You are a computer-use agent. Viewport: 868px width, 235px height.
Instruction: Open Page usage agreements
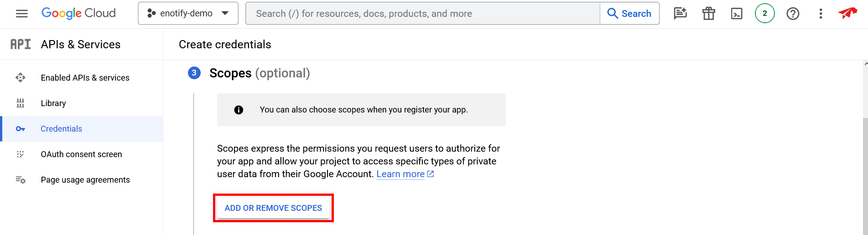click(85, 180)
